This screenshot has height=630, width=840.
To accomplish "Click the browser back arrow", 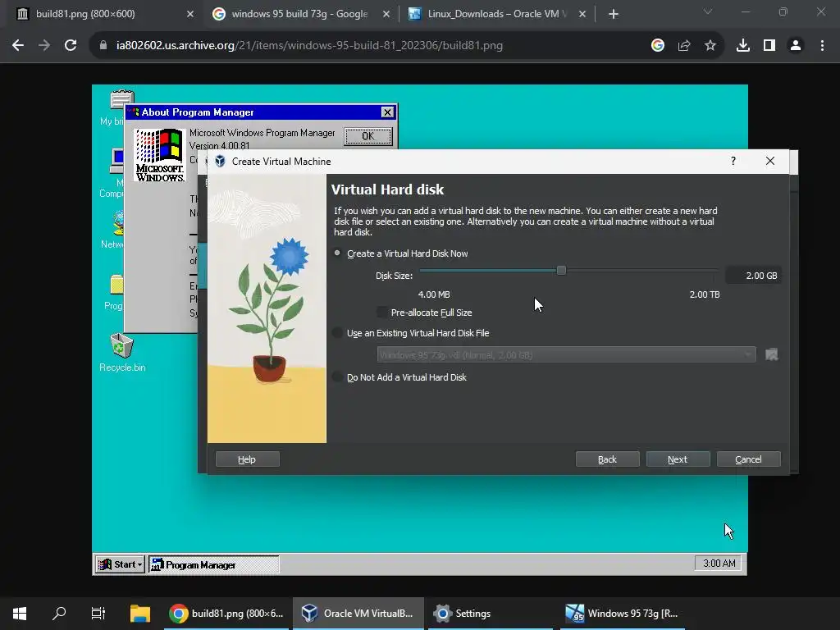I will pos(18,46).
